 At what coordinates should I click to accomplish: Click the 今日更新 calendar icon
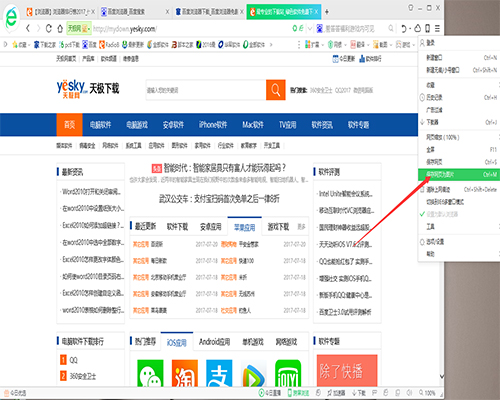pos(336,59)
